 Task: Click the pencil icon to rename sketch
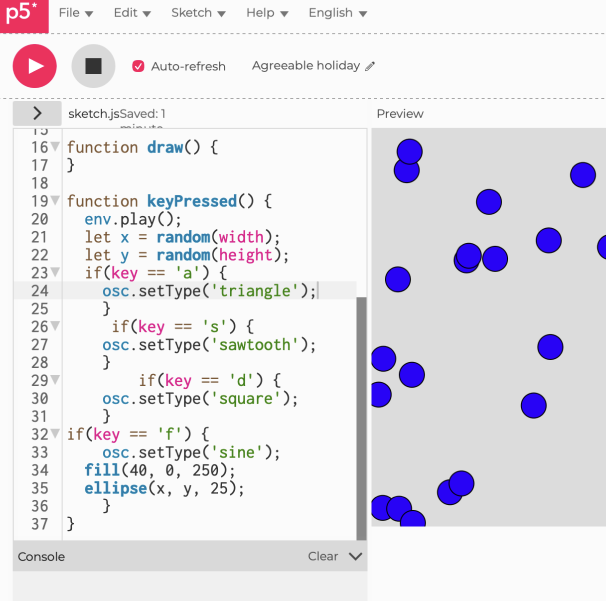tap(370, 66)
